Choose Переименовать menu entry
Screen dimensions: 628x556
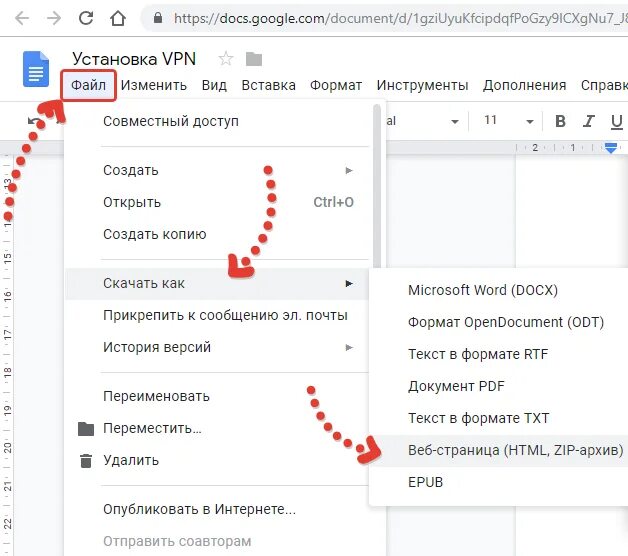point(217,397)
